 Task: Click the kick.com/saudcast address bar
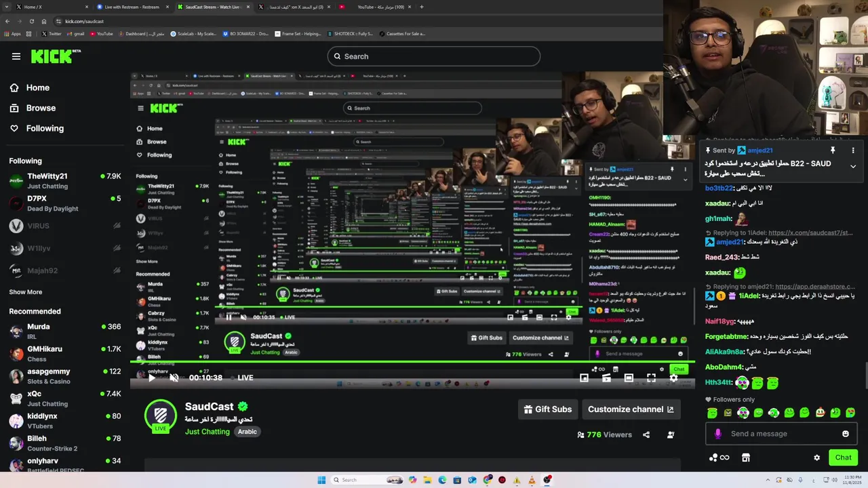[353, 21]
